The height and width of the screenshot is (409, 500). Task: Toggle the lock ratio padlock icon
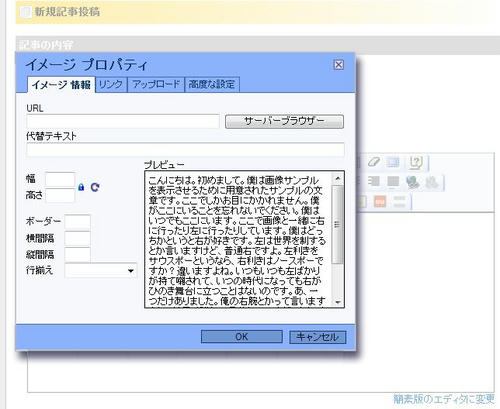81,187
